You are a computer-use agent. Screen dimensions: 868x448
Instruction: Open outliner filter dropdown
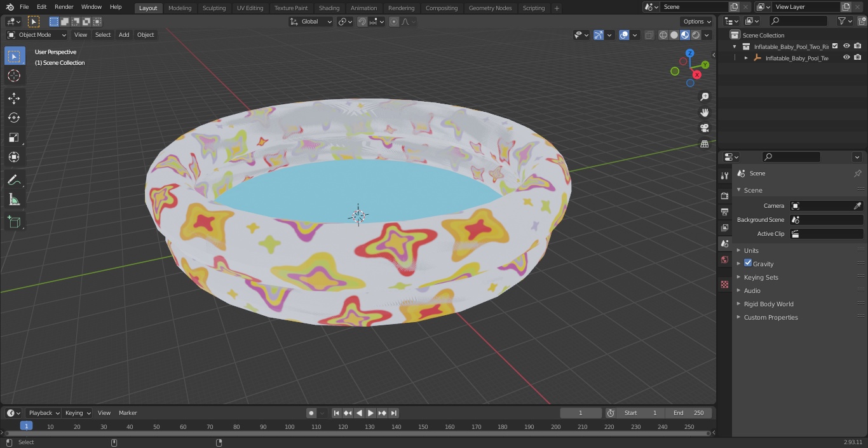click(x=844, y=21)
